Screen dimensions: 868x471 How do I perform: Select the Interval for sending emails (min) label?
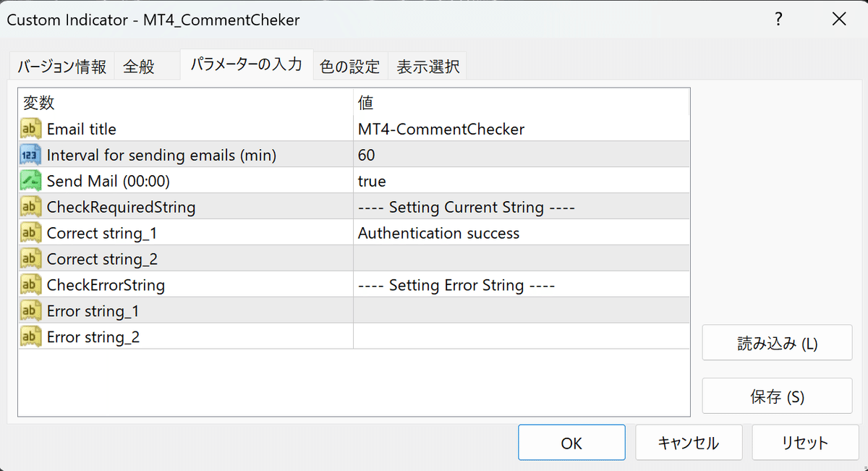pyautogui.click(x=162, y=156)
